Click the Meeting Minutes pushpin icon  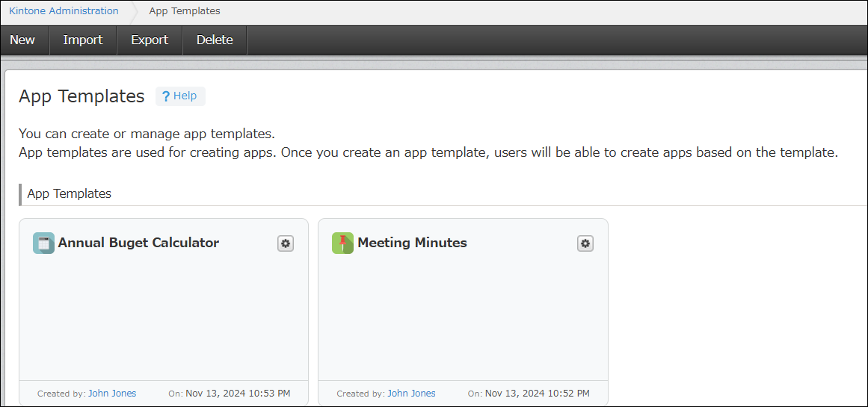click(x=342, y=243)
